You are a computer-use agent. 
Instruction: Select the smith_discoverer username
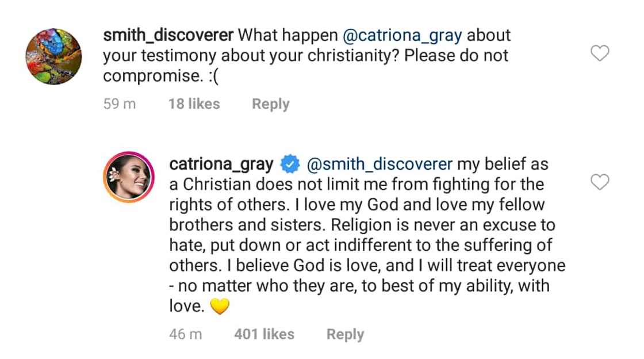coord(167,35)
